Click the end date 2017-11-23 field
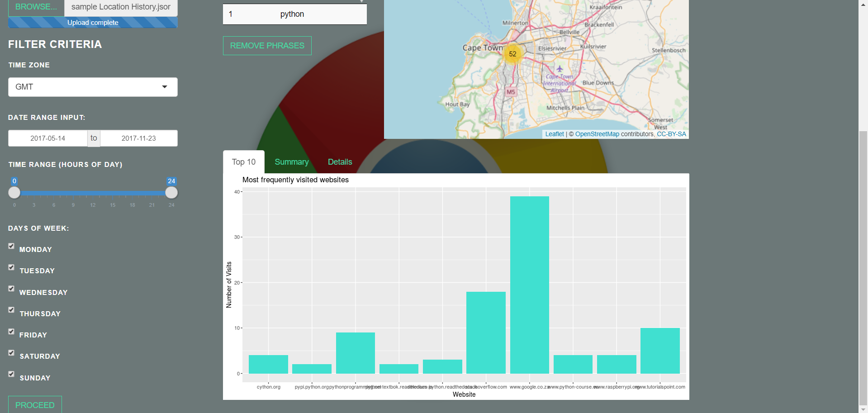 point(139,138)
